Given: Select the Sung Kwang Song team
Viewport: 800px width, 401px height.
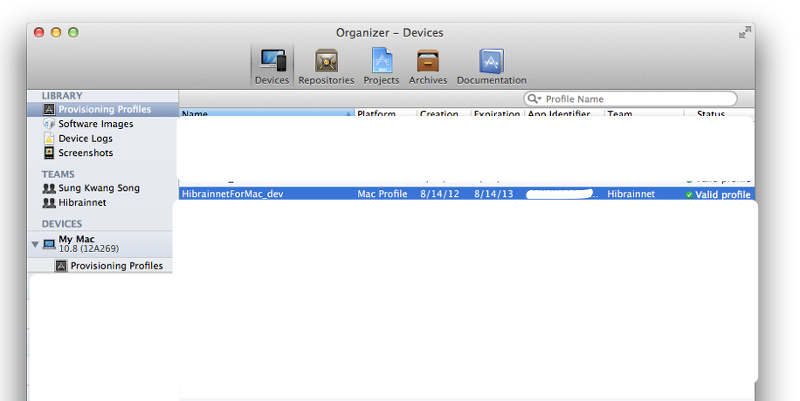Looking at the screenshot, I should pos(98,188).
